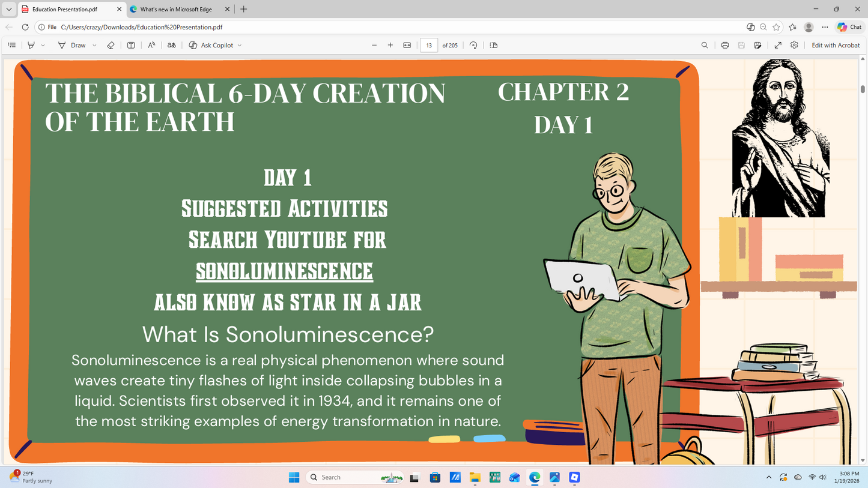
Task: Open the browser profile avatar
Action: tap(809, 27)
